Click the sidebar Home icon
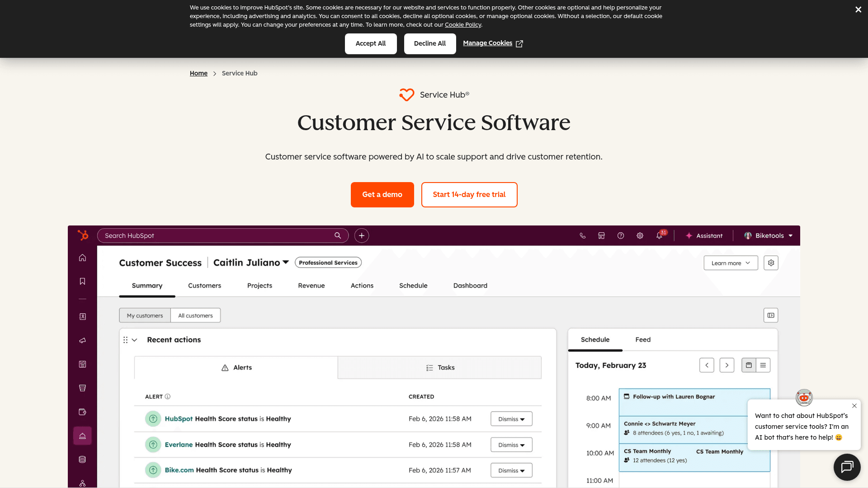Screen dimensions: 868x488 (82, 258)
